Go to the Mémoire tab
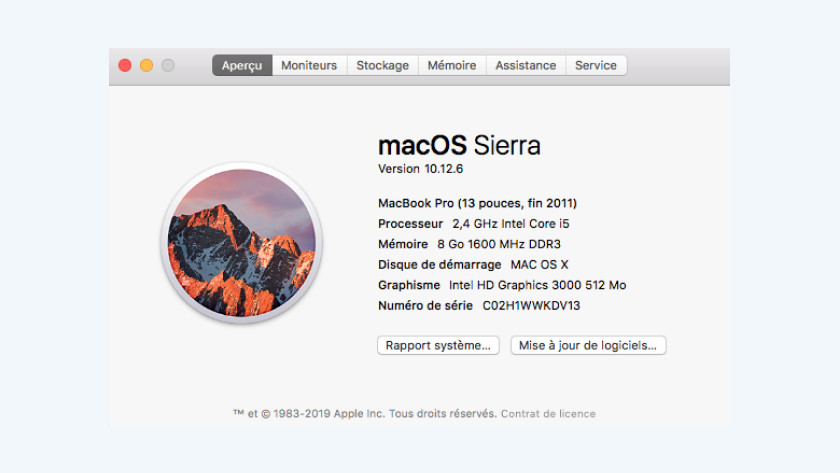The height and width of the screenshot is (473, 840). pos(452,65)
